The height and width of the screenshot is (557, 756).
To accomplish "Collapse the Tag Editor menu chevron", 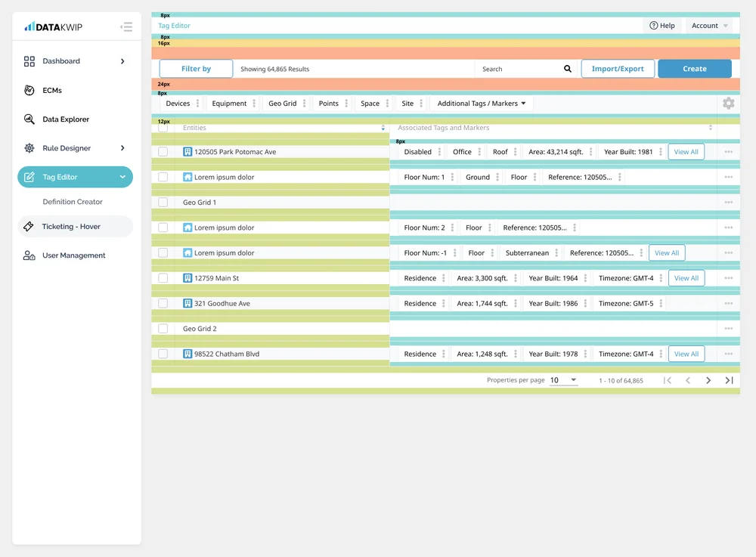I will (122, 177).
